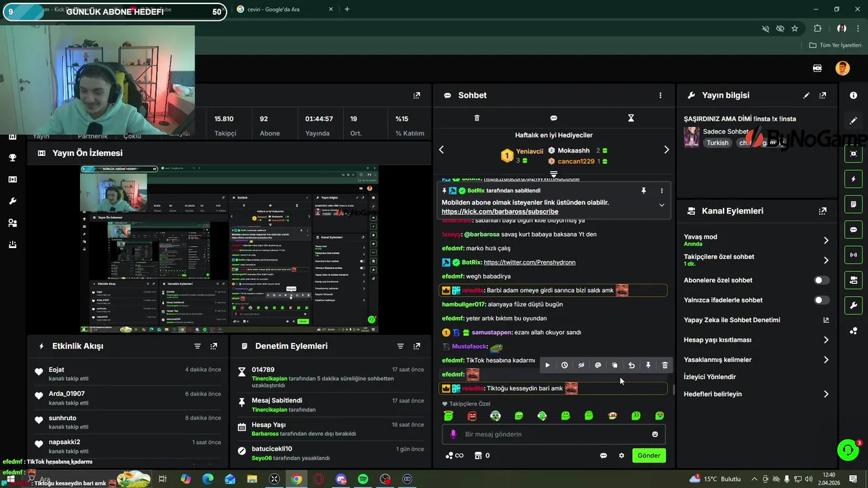Open the wrench icon in left sidebar
Viewport: 868px width, 488px height.
click(x=12, y=201)
